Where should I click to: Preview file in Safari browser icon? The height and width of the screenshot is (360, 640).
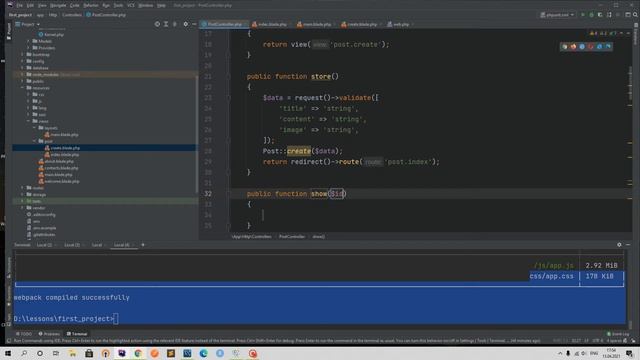[582, 47]
